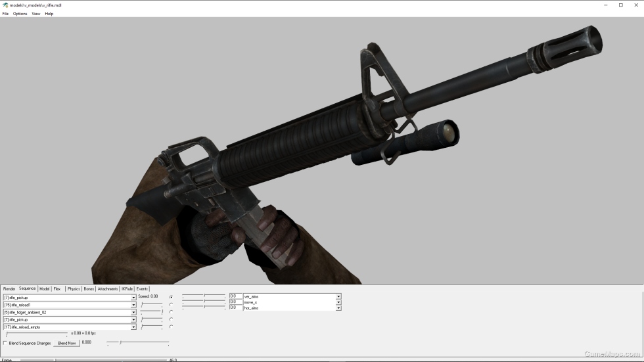
Task: Click the ver_aims pose parameter slider
Action: (x=204, y=296)
